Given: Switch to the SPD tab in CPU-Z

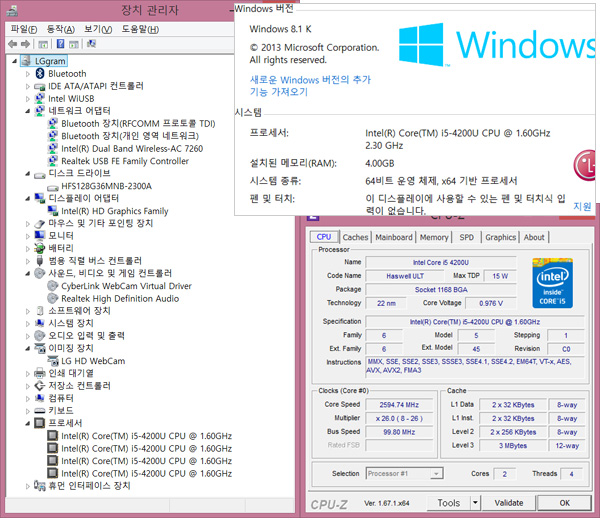Looking at the screenshot, I should (x=466, y=237).
